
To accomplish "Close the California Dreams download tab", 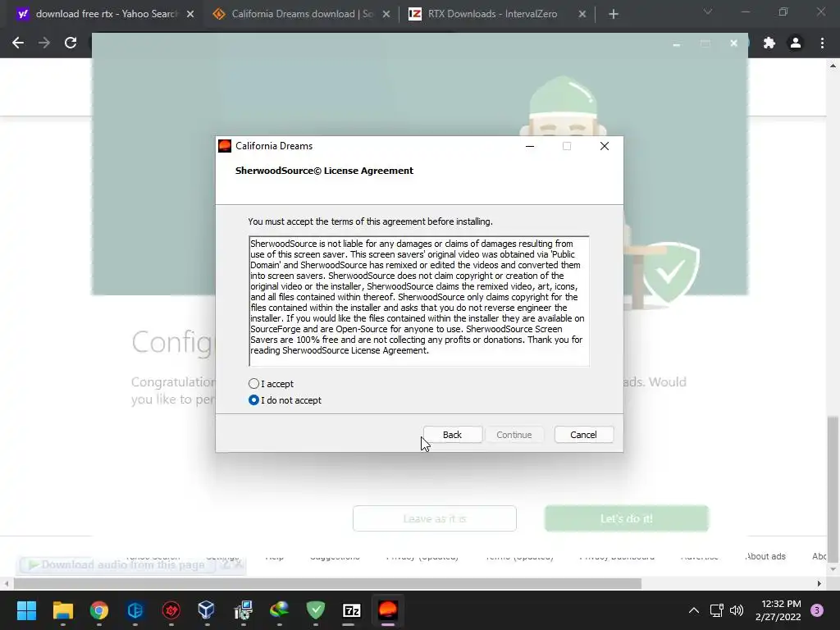I will 386,15.
